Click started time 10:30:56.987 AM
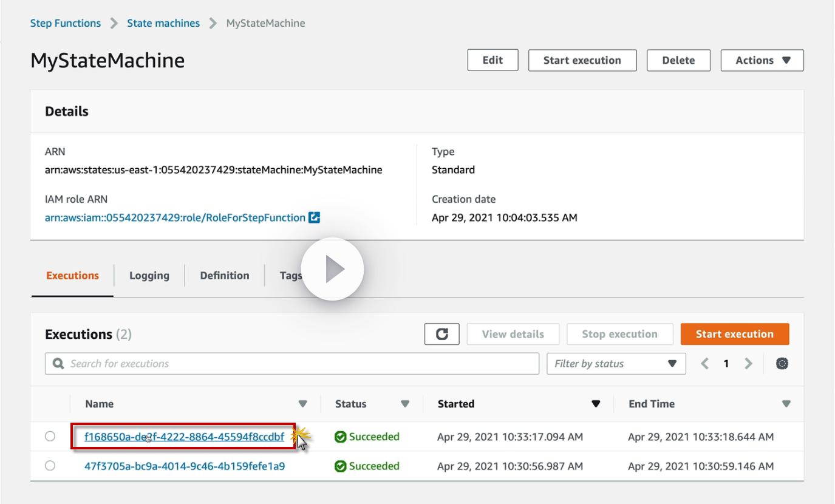The width and height of the screenshot is (835, 504). (510, 466)
